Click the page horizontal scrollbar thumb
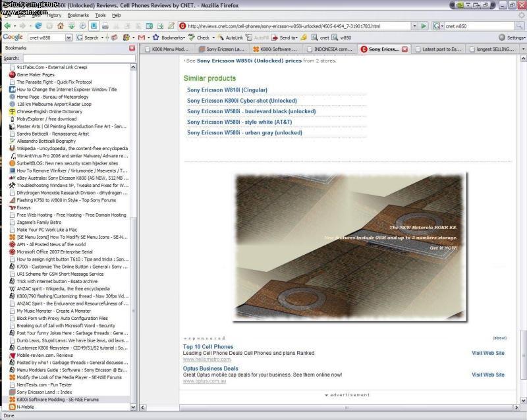 pos(347,407)
